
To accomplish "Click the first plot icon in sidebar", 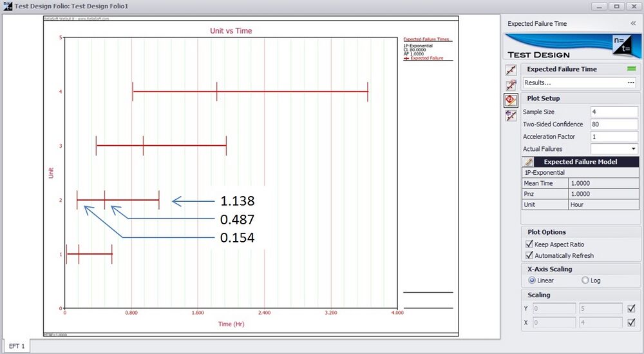I will (x=511, y=70).
